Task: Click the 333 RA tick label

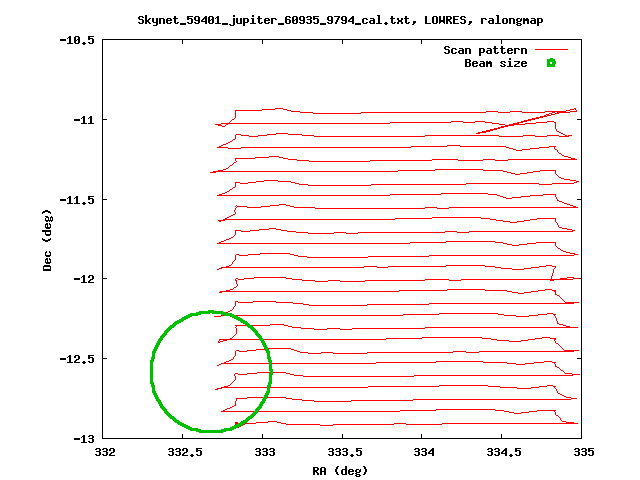Action: [x=265, y=452]
